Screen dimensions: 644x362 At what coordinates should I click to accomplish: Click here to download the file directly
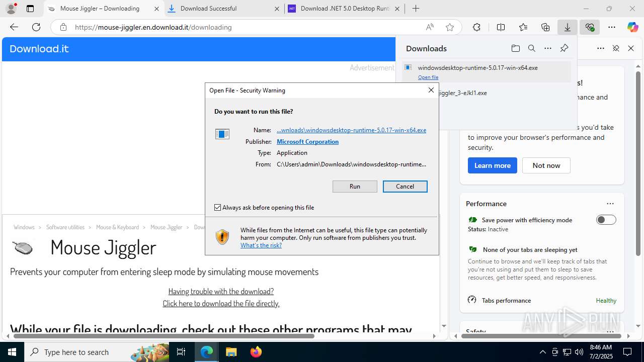(221, 303)
